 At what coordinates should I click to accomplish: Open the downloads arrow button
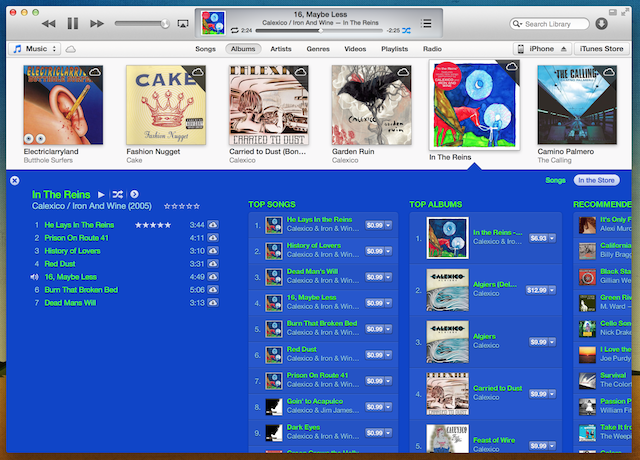click(601, 23)
